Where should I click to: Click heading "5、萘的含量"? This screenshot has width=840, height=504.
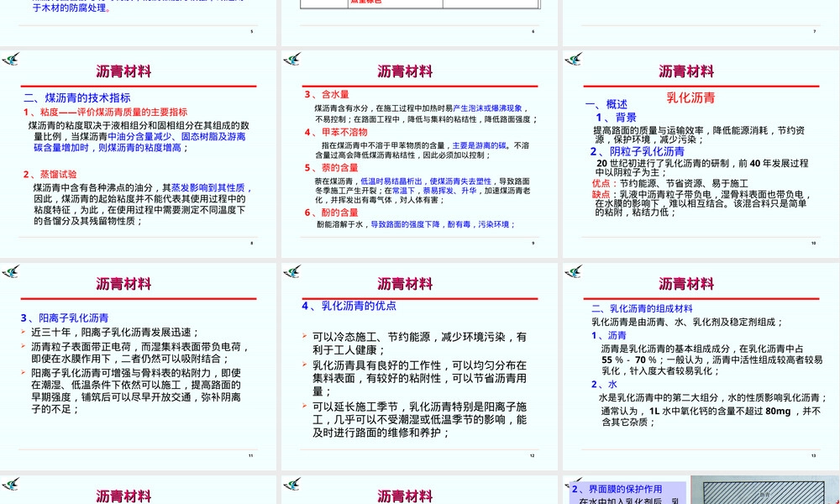point(331,168)
